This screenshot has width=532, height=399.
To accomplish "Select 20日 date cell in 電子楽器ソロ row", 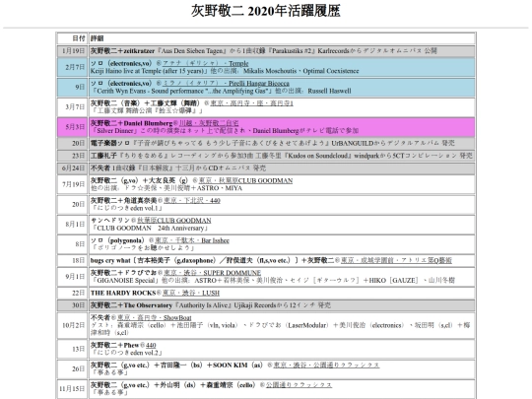I will pyautogui.click(x=73, y=143).
